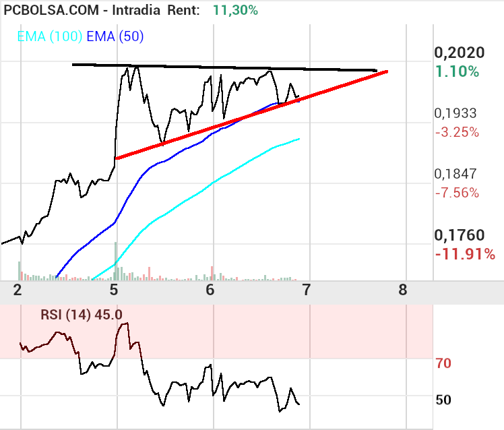The image size is (504, 430).
Task: Click day 5 on the time axis
Action: (x=114, y=290)
